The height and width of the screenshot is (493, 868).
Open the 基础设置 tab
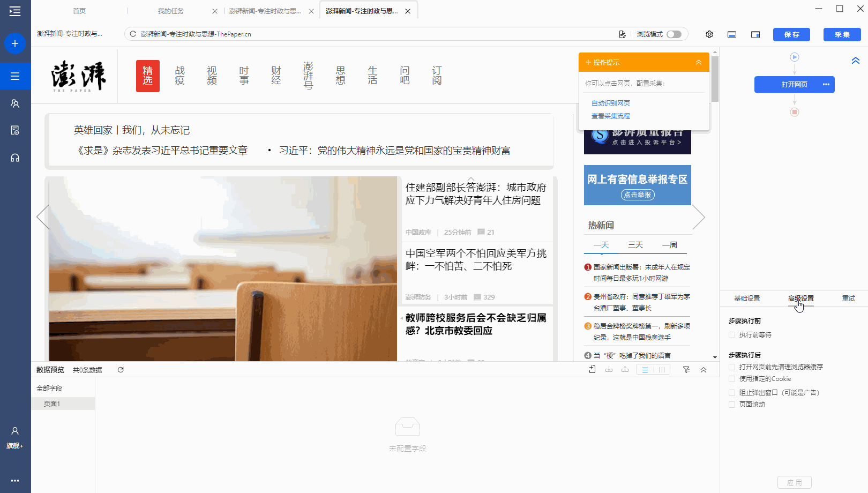(x=747, y=298)
